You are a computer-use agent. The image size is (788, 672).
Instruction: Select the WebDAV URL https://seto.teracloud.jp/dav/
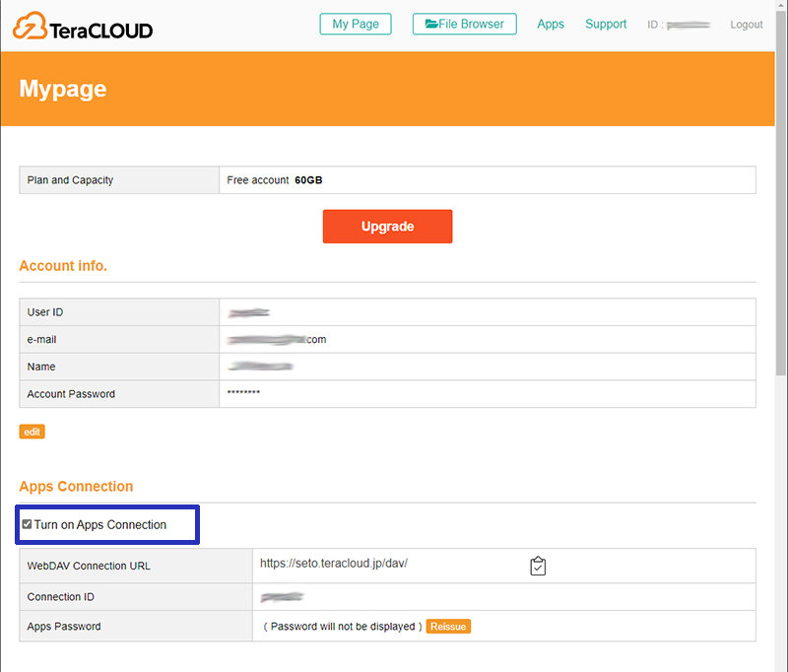(x=334, y=564)
